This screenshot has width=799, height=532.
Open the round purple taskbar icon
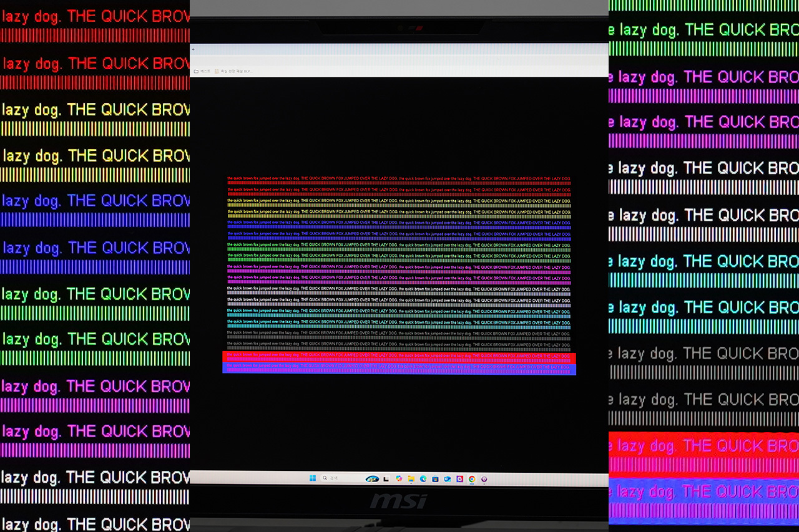(x=484, y=478)
